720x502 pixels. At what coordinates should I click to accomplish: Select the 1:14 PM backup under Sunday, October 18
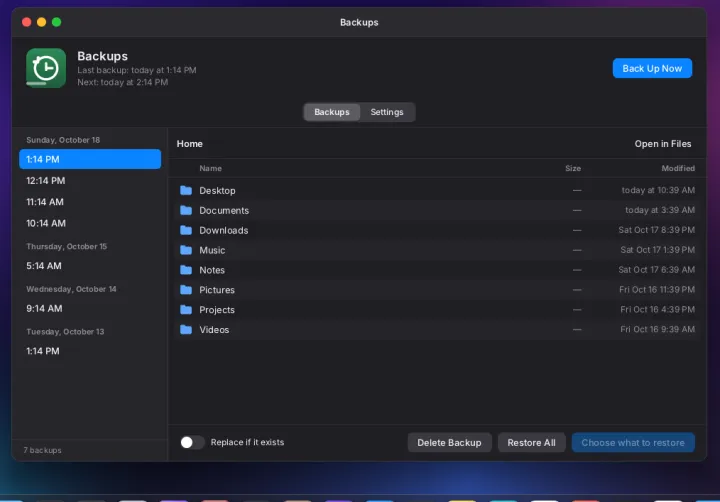tap(90, 159)
